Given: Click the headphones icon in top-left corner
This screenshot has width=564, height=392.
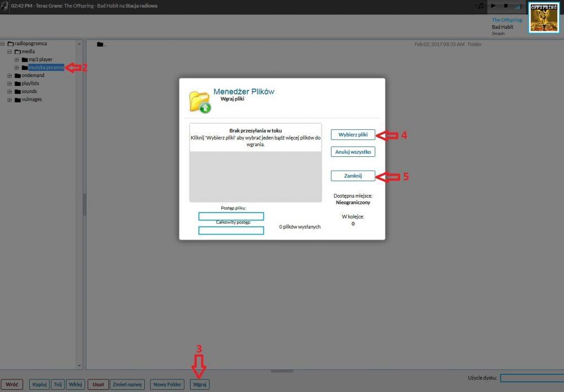Looking at the screenshot, I should (x=5, y=6).
